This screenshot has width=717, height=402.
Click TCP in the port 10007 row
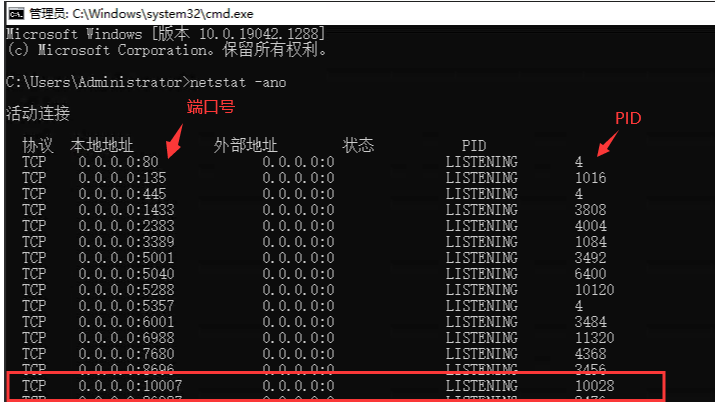[x=34, y=386]
